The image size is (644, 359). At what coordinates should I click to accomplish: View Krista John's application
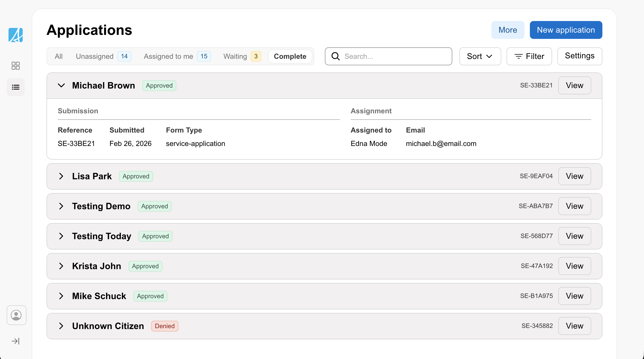point(574,266)
